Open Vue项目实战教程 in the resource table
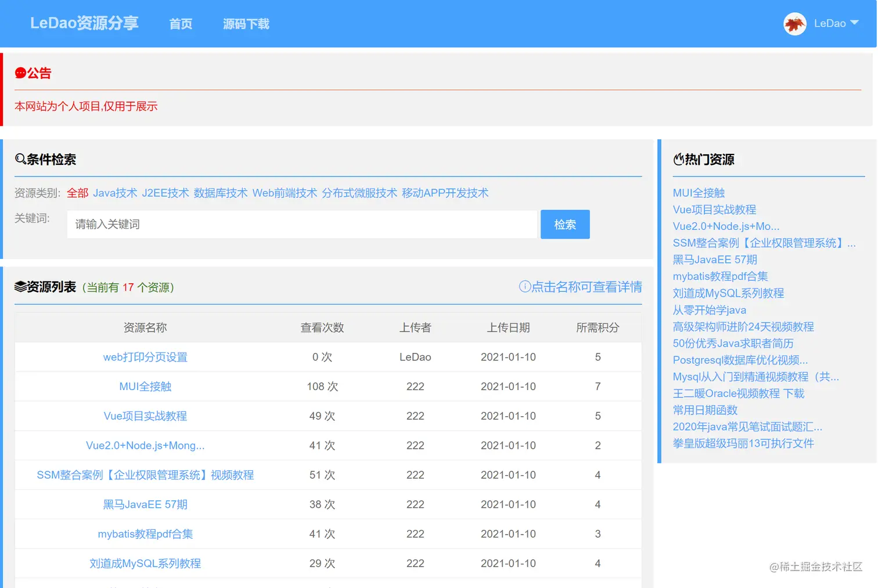This screenshot has width=878, height=588. tap(145, 416)
